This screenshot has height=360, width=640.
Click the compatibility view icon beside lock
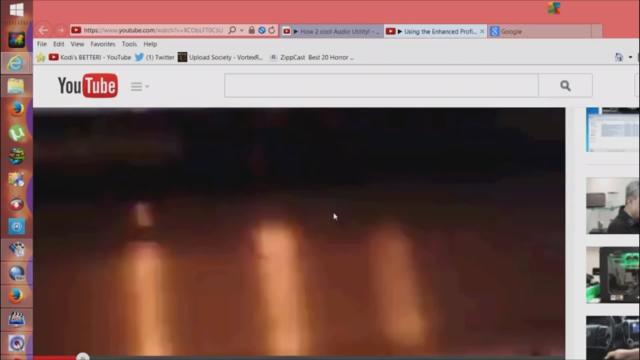(x=262, y=30)
